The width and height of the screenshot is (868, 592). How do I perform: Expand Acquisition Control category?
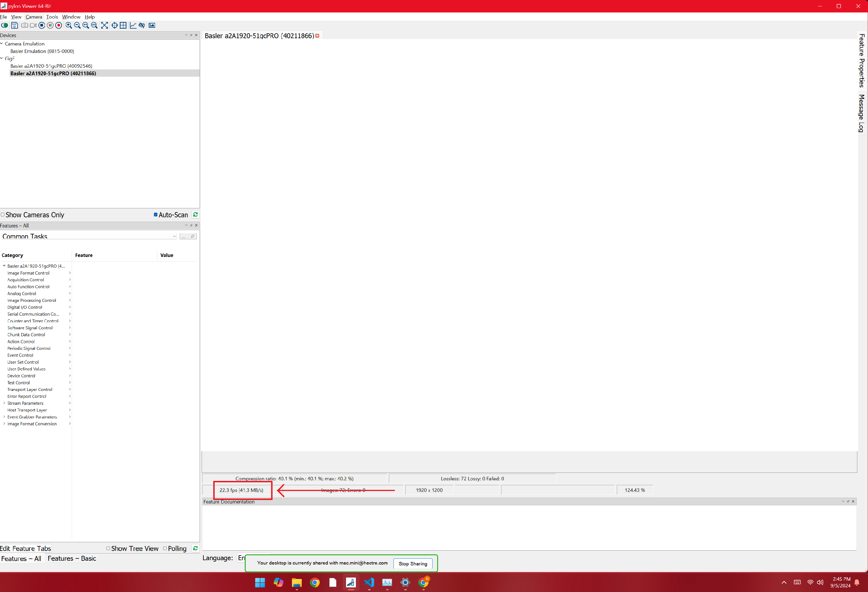[70, 280]
